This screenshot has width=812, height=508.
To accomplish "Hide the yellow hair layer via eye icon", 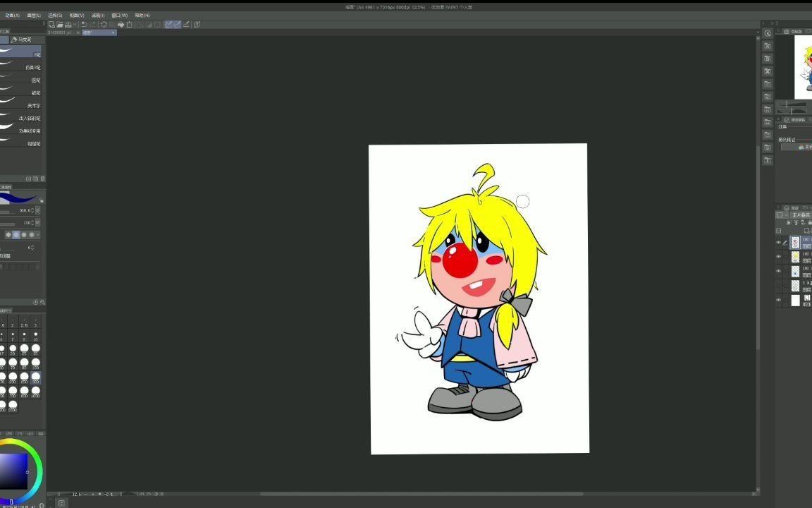I will click(778, 257).
